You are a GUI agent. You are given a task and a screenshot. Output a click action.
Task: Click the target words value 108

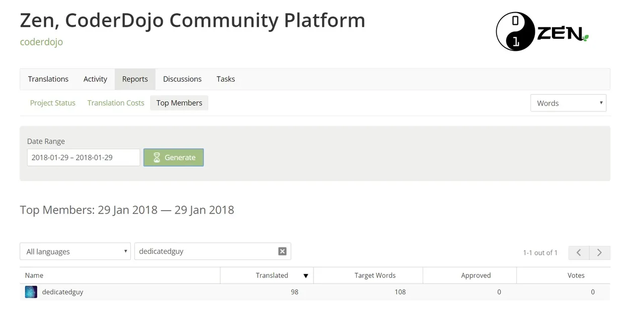400,292
